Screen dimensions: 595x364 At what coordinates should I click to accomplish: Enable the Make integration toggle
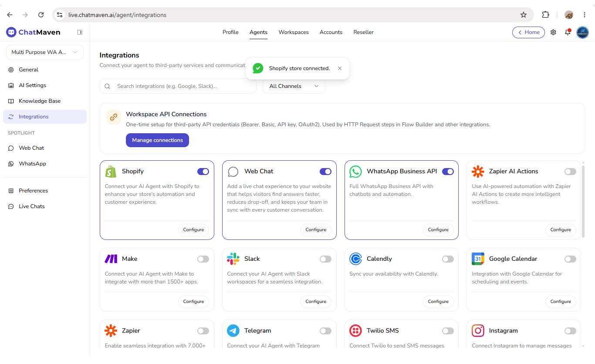(203, 259)
